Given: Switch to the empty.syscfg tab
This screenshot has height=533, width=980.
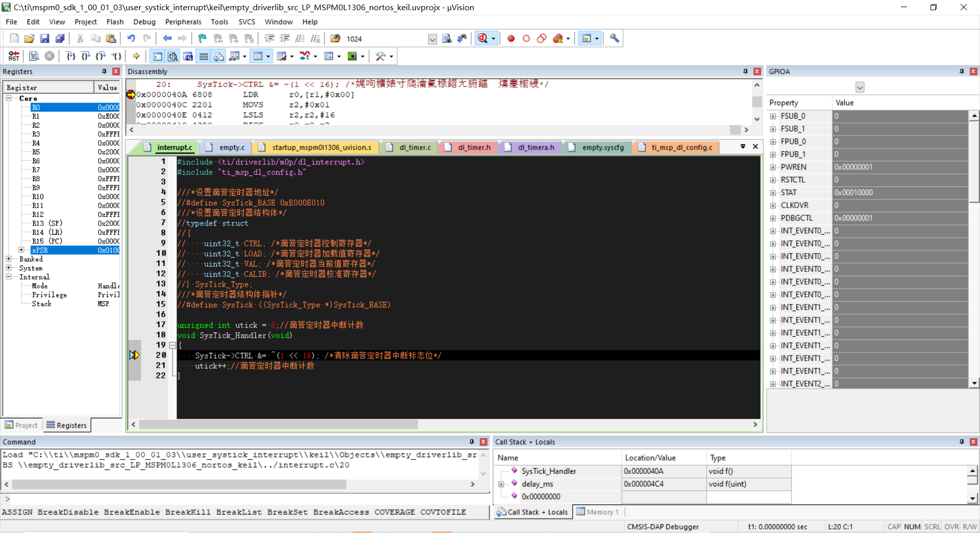Looking at the screenshot, I should [597, 147].
